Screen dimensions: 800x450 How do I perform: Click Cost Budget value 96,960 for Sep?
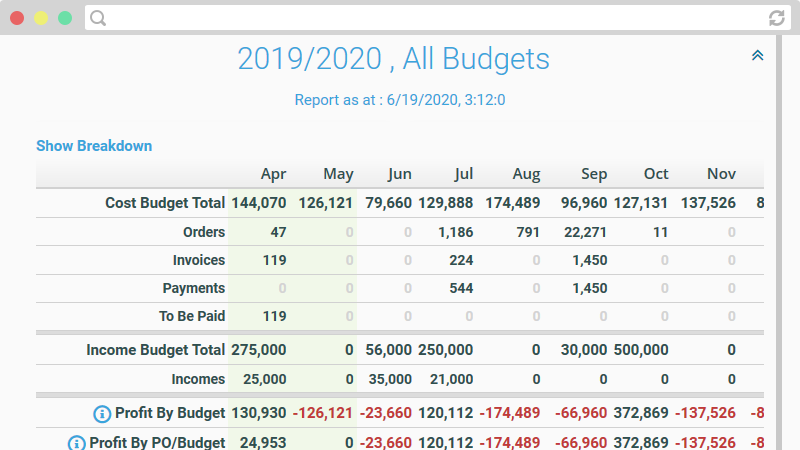pyautogui.click(x=584, y=203)
